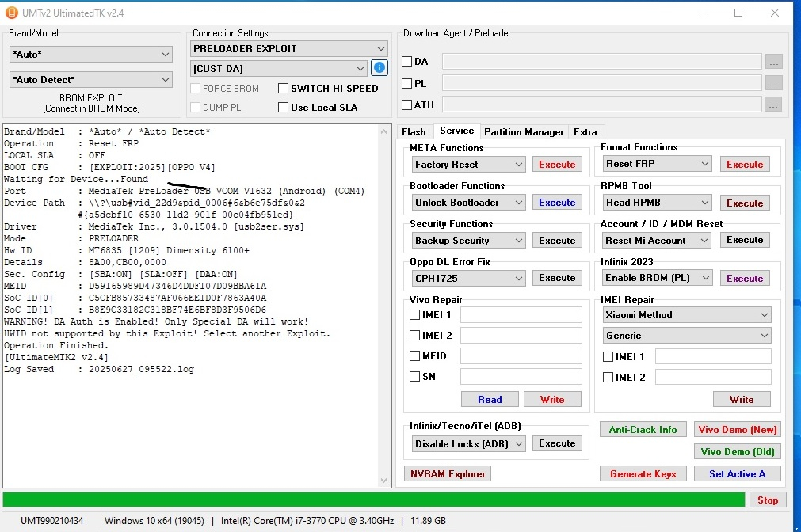Toggle SWITCH HI-SPEED checkbox
This screenshot has width=801, height=532.
pyautogui.click(x=283, y=89)
